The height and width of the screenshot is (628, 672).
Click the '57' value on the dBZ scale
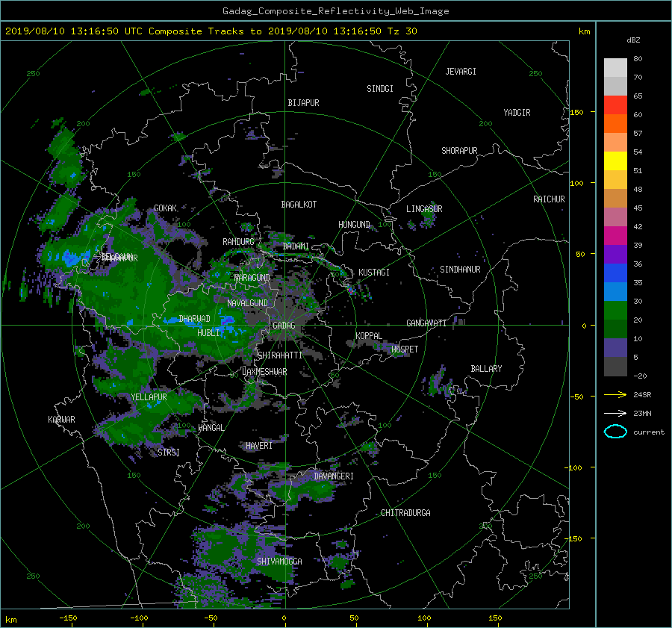[x=638, y=134]
